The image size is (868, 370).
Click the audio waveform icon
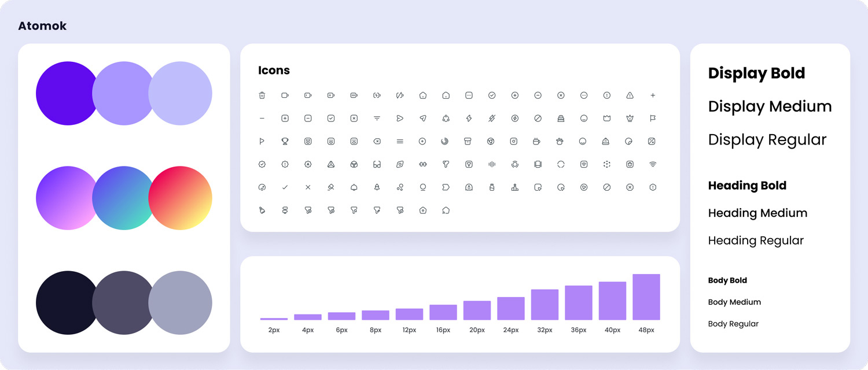(492, 164)
